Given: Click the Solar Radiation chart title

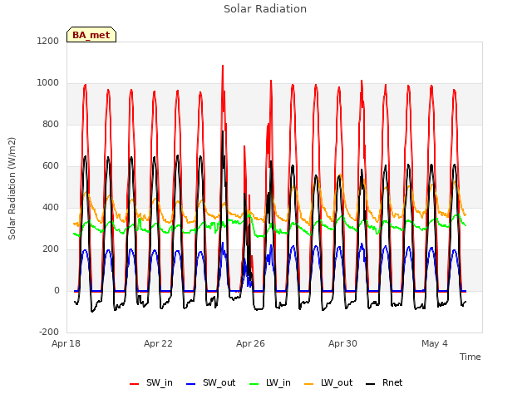Looking at the screenshot, I should (265, 9).
